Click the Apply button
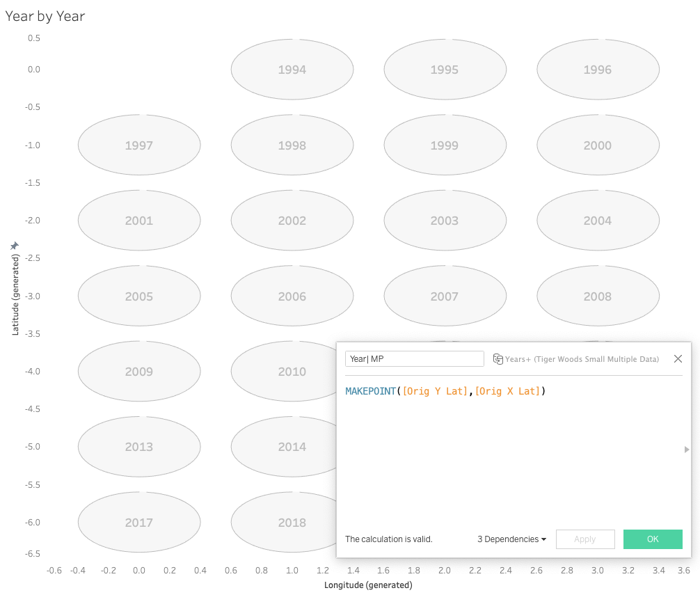The height and width of the screenshot is (595, 700). tap(584, 539)
